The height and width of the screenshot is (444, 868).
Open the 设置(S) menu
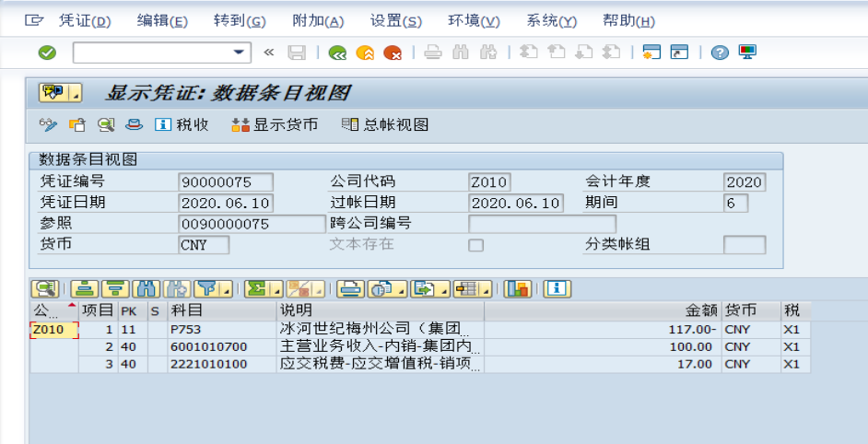pyautogui.click(x=396, y=21)
